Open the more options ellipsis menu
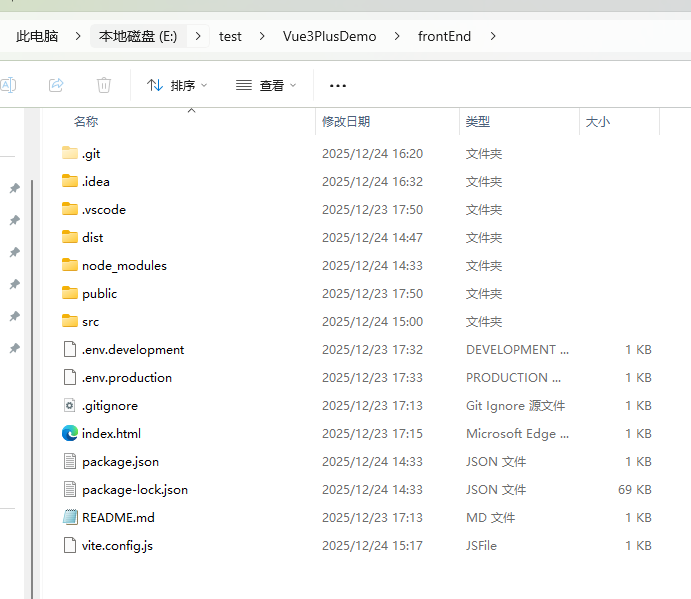This screenshot has width=691, height=599. click(x=338, y=86)
